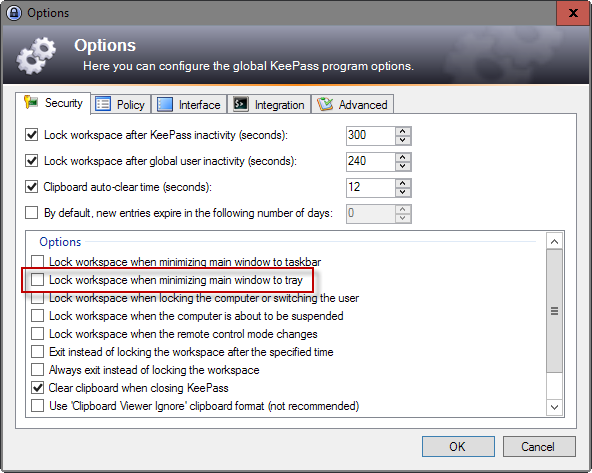Open the Integration tab
The width and height of the screenshot is (592, 473).
click(269, 104)
